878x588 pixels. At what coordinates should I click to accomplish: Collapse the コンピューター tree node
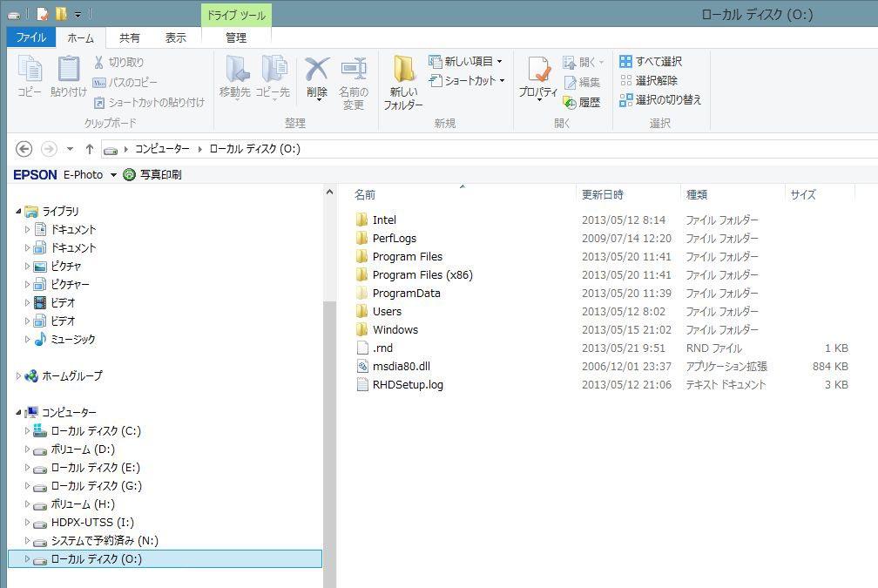tap(18, 413)
